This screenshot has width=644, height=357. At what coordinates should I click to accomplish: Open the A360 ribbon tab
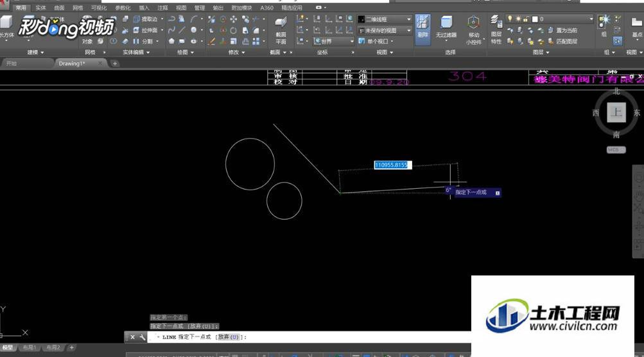pyautogui.click(x=266, y=8)
